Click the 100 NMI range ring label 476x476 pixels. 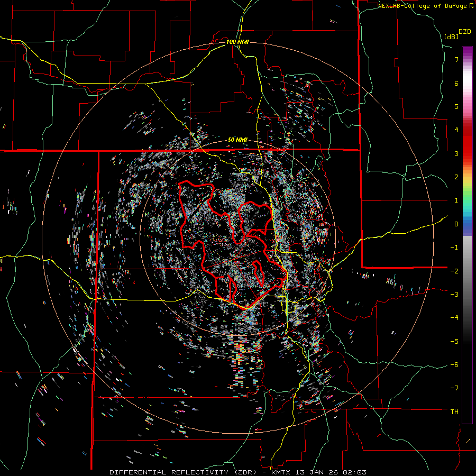coord(237,42)
